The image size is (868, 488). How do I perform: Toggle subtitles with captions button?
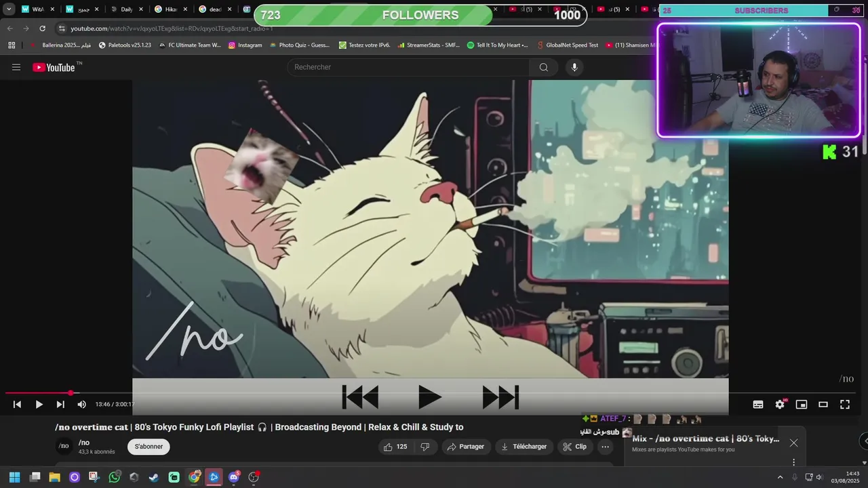pyautogui.click(x=758, y=405)
